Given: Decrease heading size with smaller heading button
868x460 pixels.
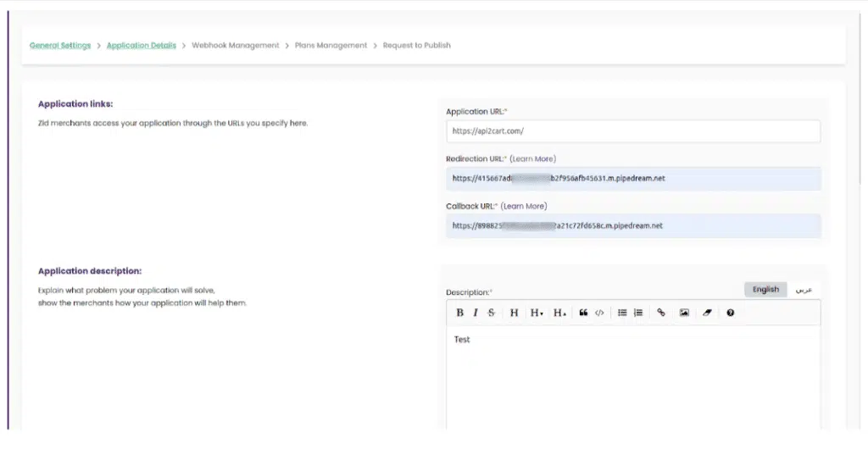Looking at the screenshot, I should [537, 313].
